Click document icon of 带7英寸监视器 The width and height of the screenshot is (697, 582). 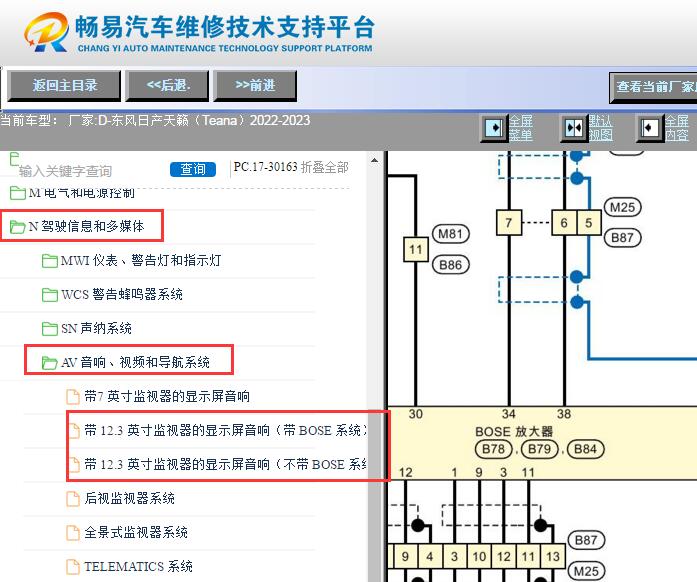point(72,397)
